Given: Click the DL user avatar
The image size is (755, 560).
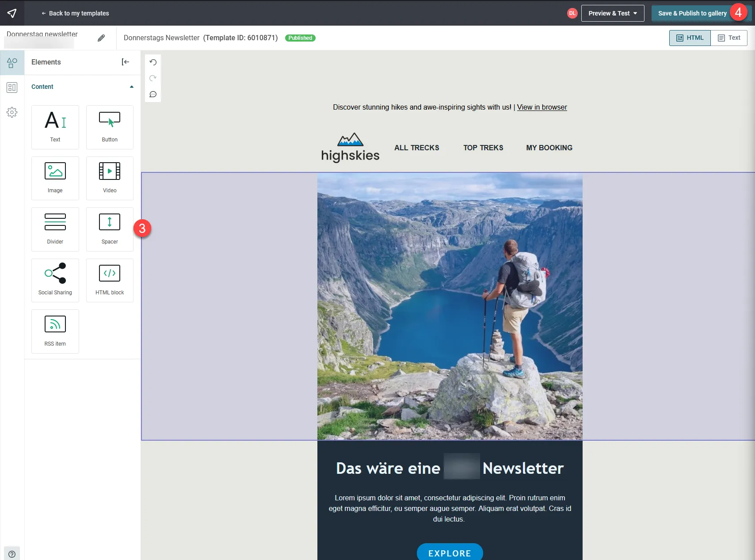Looking at the screenshot, I should tap(572, 13).
